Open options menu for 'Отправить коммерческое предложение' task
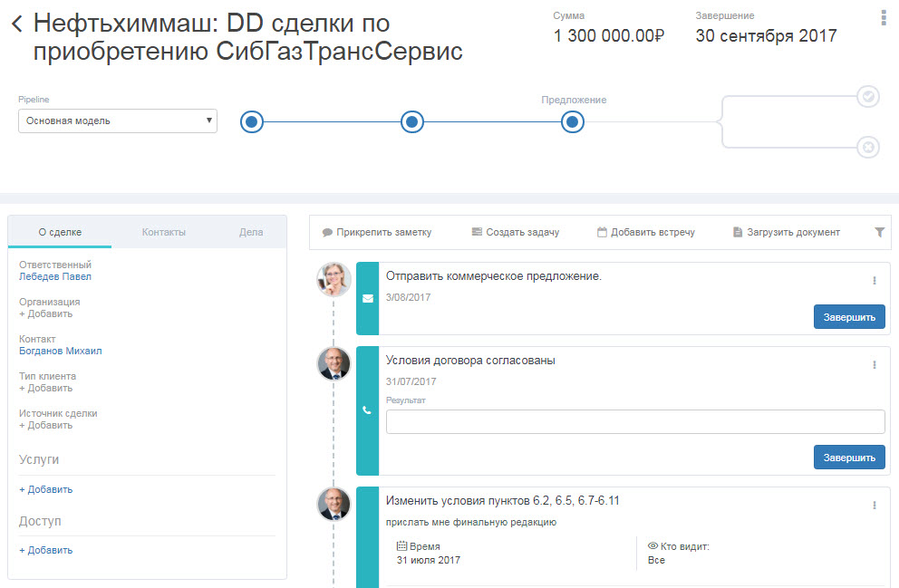Image resolution: width=899 pixels, height=588 pixels. (x=875, y=281)
